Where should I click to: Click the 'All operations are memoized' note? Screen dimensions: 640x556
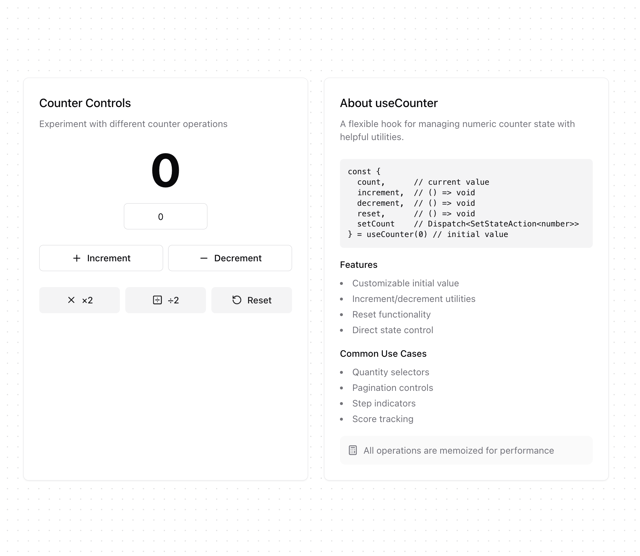(466, 450)
